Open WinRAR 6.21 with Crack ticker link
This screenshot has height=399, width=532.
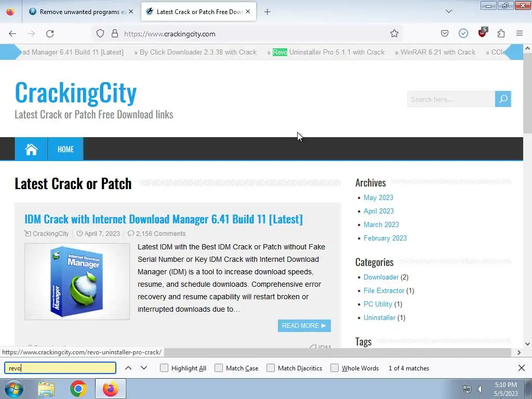pos(437,52)
